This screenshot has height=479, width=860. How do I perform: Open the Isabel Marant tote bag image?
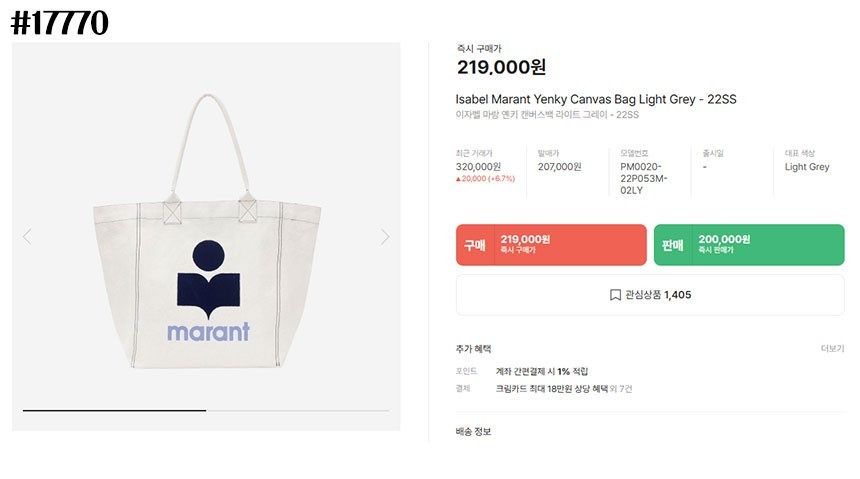(207, 236)
